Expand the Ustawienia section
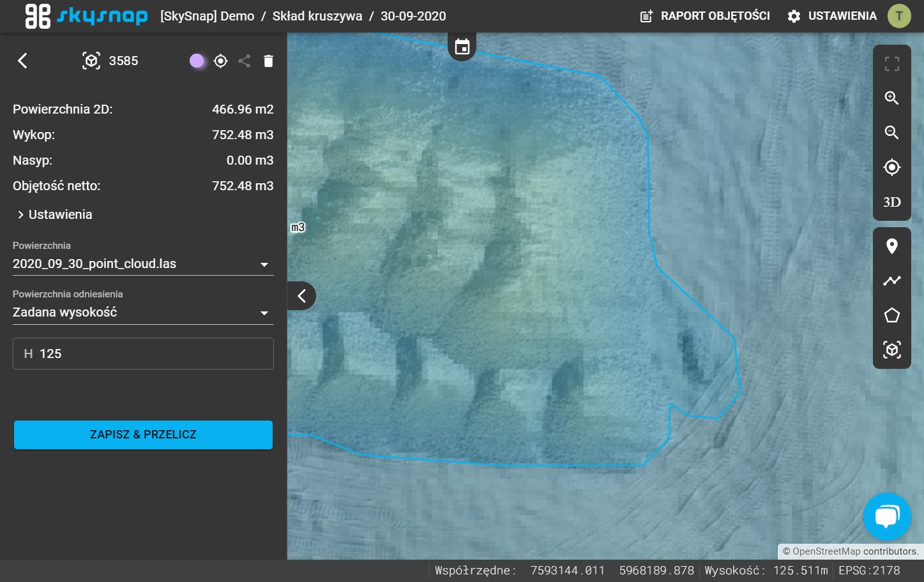The image size is (924, 582). 55,214
